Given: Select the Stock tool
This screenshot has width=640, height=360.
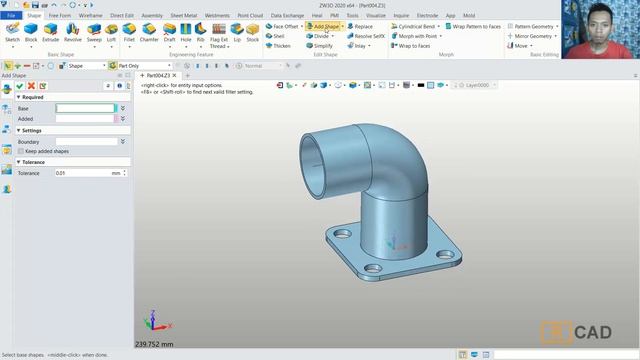Looking at the screenshot, I should point(253,32).
